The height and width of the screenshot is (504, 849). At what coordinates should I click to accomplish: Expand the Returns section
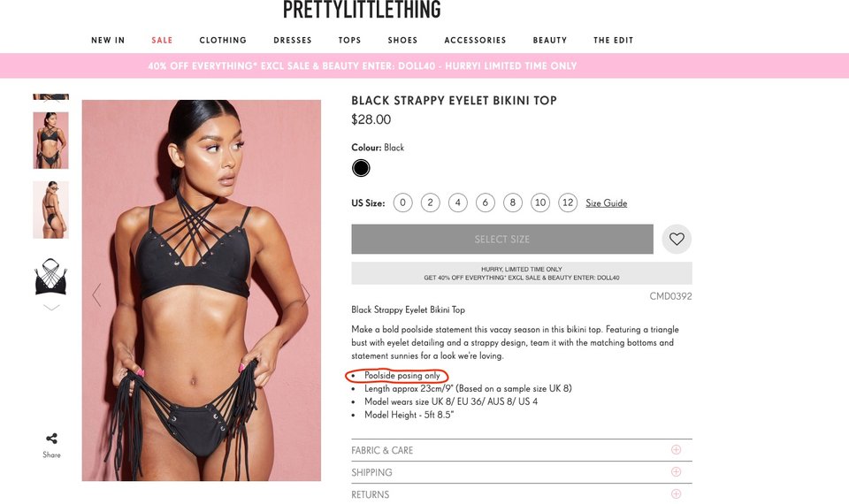click(x=522, y=494)
